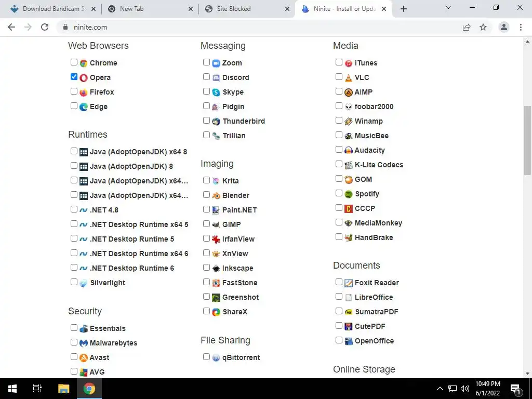Viewport: 532px width, 399px height.
Task: Go back to the previous page
Action: coord(11,27)
